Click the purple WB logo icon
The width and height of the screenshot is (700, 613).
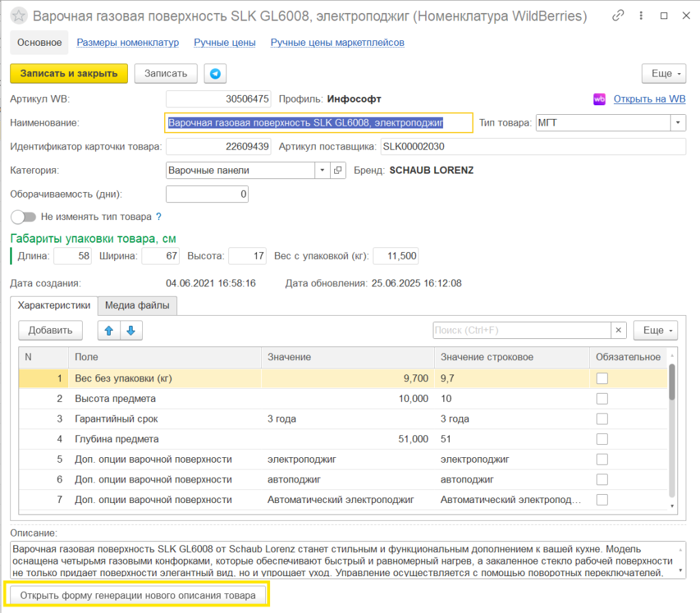(x=600, y=99)
